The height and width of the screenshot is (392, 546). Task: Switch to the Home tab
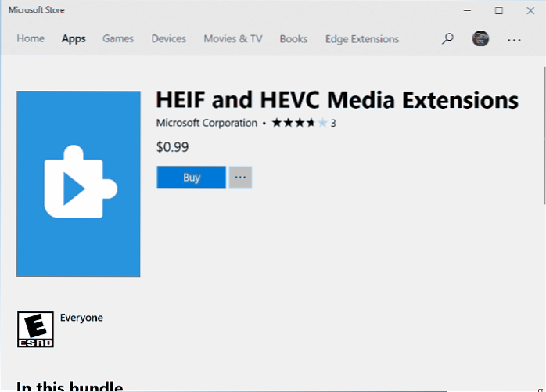tap(31, 39)
